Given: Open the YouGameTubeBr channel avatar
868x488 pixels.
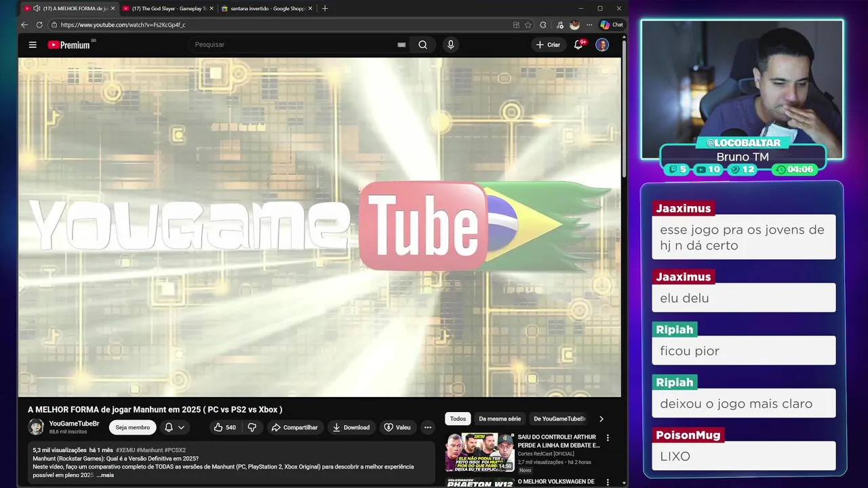Looking at the screenshot, I should pyautogui.click(x=36, y=427).
